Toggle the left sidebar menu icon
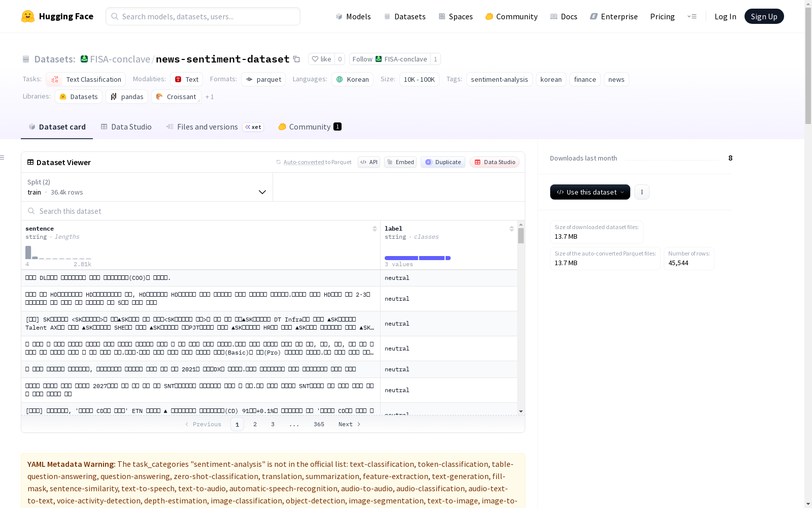The width and height of the screenshot is (812, 508). [x=3, y=157]
